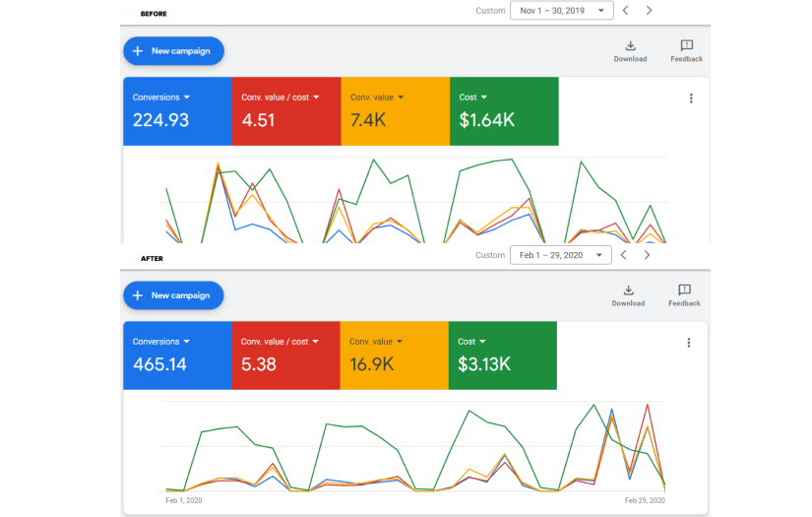Image resolution: width=812 pixels, height=517 pixels.
Task: Click the Custom label next to Nov 2019
Action: [x=490, y=11]
